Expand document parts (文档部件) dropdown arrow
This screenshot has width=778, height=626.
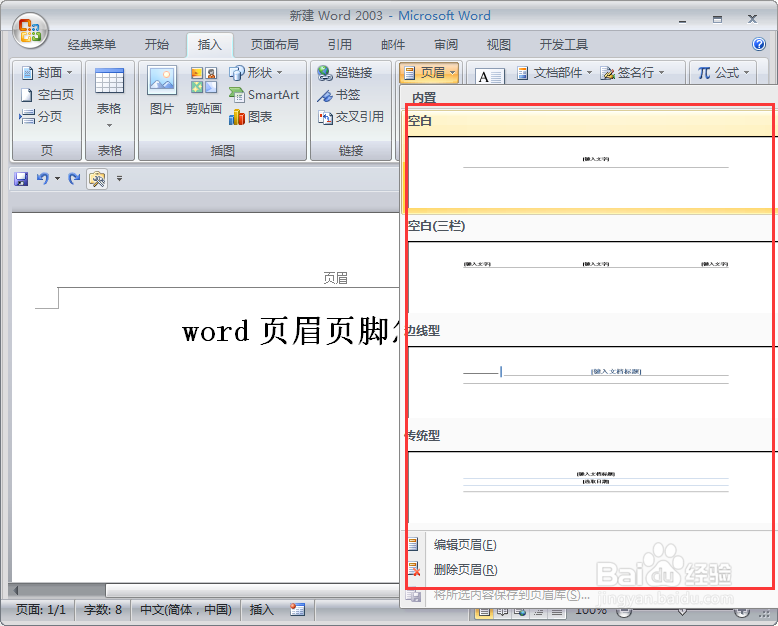(x=589, y=73)
